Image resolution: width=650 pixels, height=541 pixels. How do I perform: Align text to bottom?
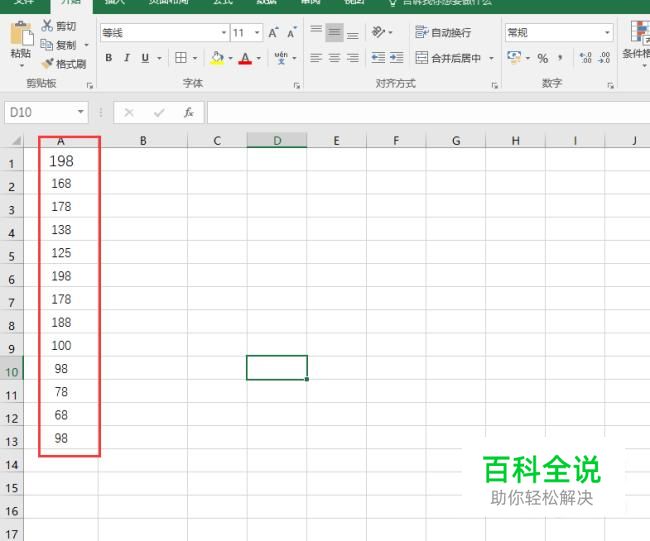353,33
